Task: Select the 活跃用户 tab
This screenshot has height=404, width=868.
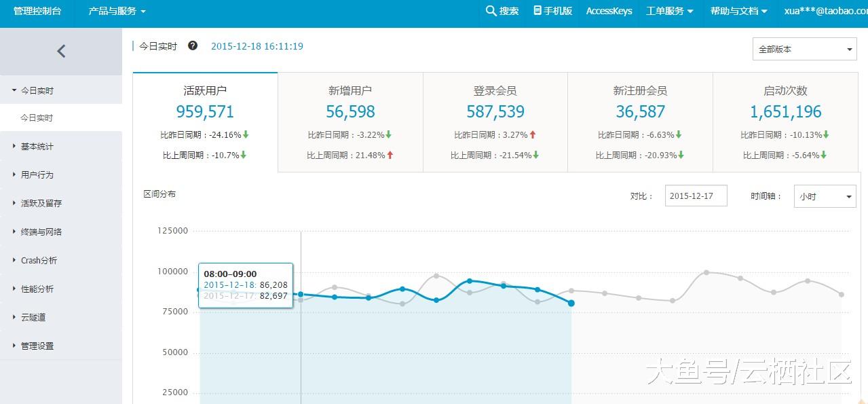Action: point(205,91)
